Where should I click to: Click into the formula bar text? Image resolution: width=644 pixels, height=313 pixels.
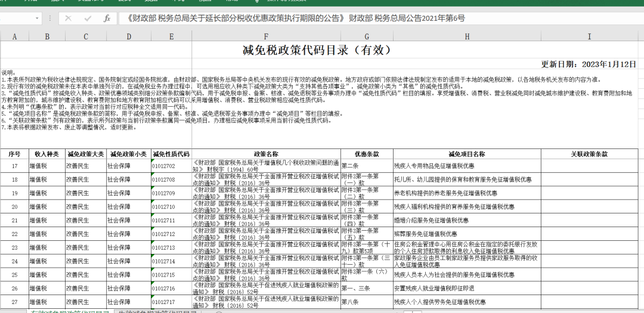[358, 18]
